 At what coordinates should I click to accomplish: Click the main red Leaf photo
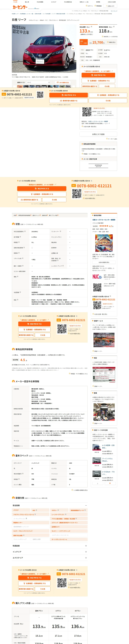pos(44,49)
